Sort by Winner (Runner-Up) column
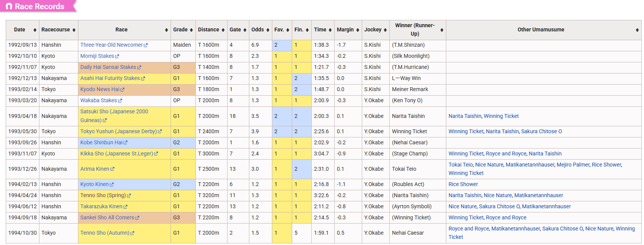This screenshot has height=245, width=644. click(442, 30)
